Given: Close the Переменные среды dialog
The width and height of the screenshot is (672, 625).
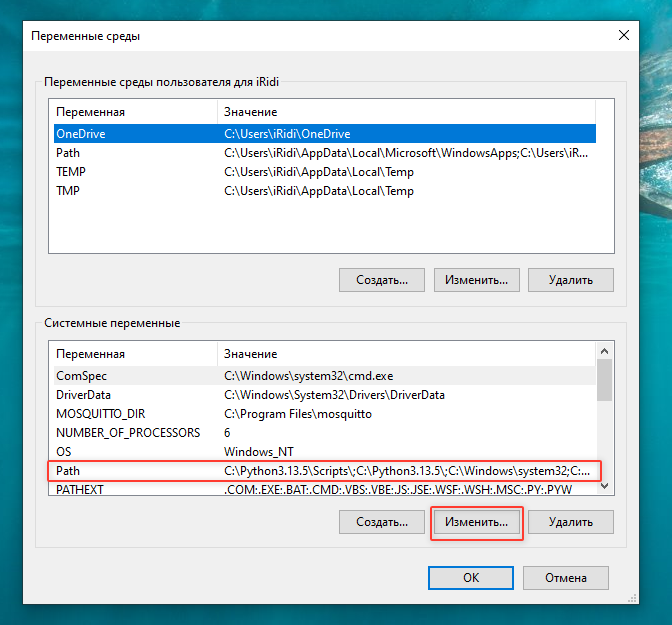Looking at the screenshot, I should tap(624, 35).
